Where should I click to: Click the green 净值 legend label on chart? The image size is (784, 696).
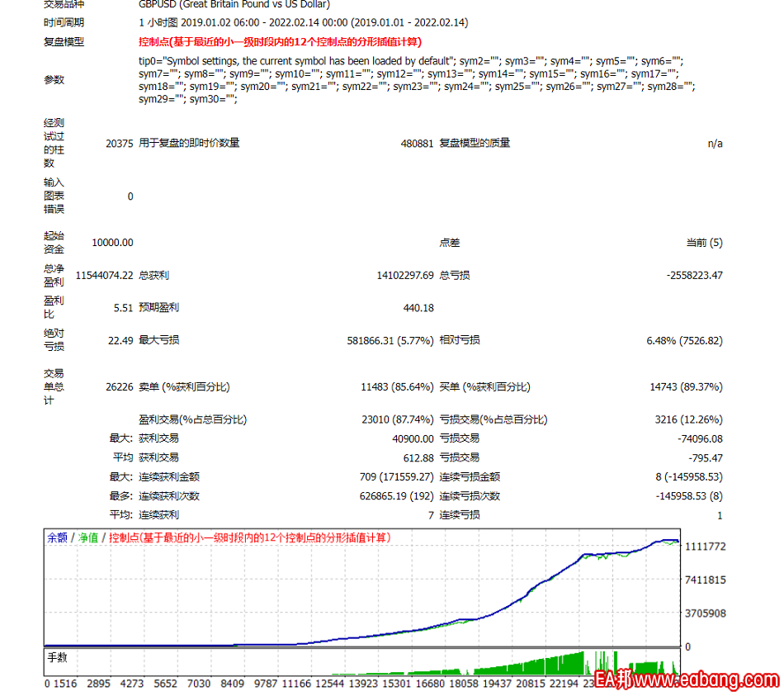tap(87, 537)
